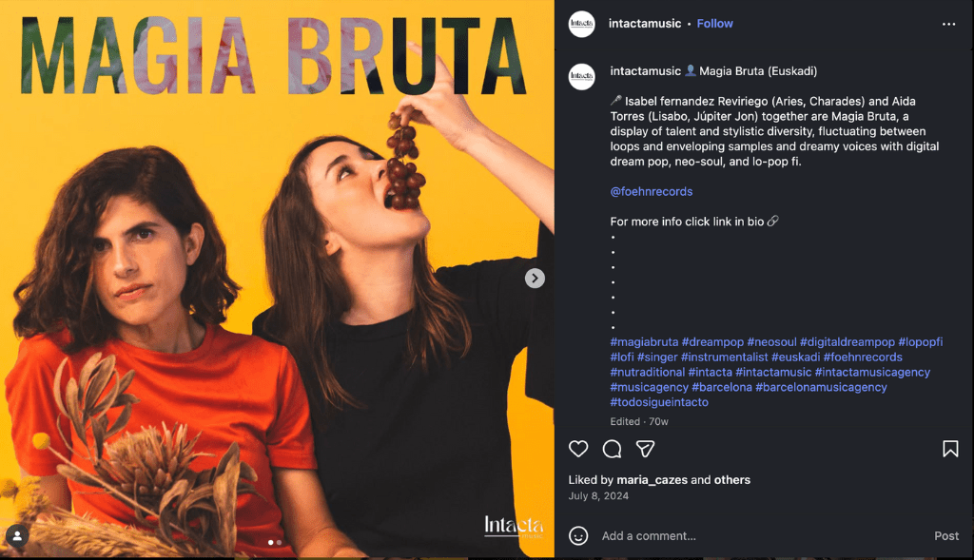Select the second carousel dot indicator
This screenshot has width=974, height=560.
279,543
